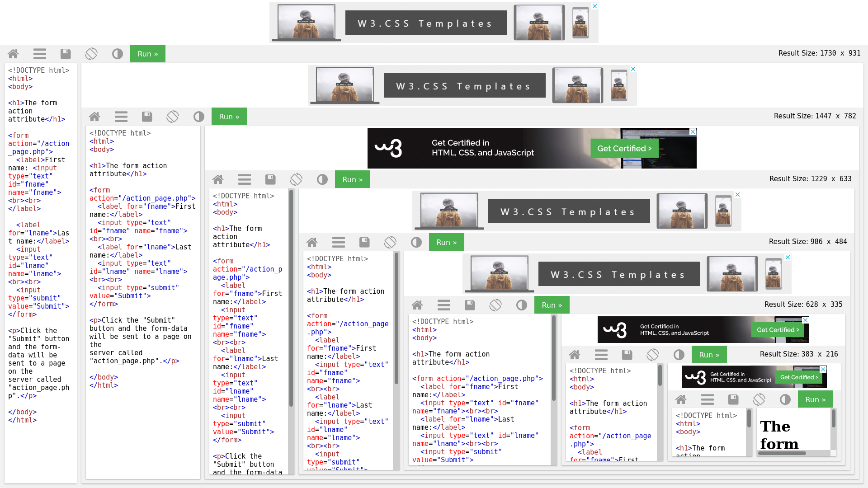Close the ad above the 1447 x 782 toolbar

(x=633, y=69)
